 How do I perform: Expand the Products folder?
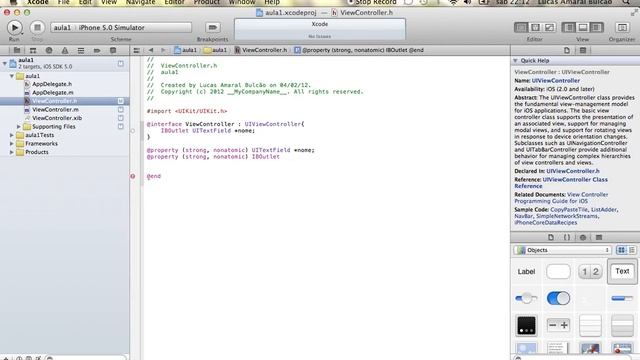(x=12, y=152)
